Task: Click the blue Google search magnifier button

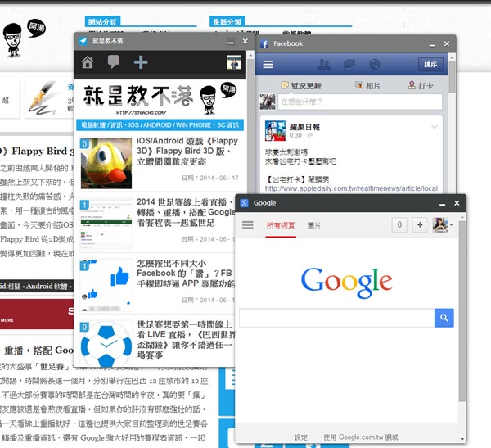Action: pos(444,318)
